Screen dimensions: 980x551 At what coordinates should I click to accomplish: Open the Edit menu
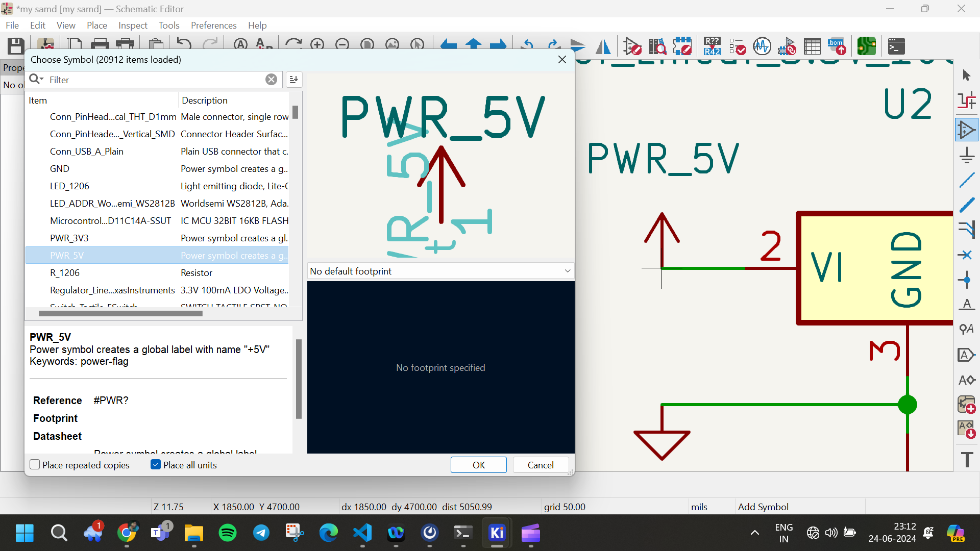(38, 26)
